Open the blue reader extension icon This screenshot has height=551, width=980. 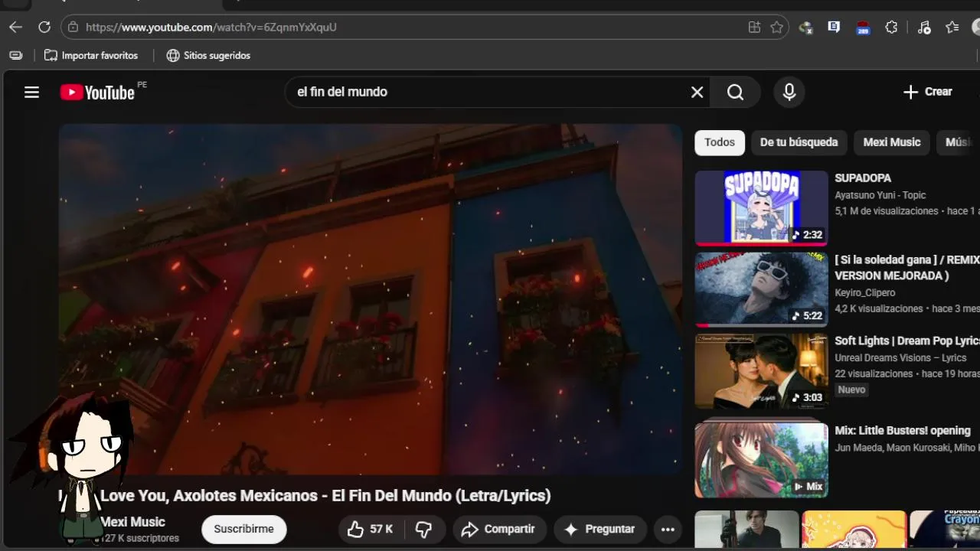834,27
